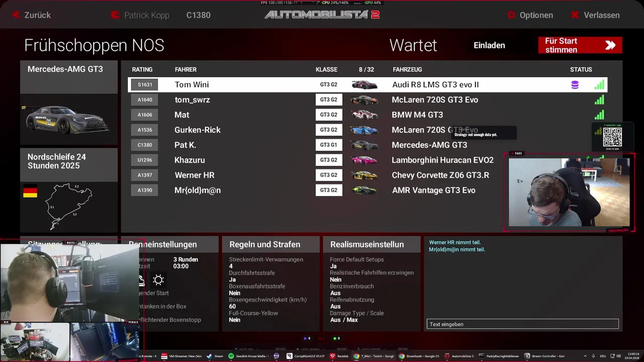Viewport: 644px width, 362px height.
Task: Click the Patrick Kopp profile name
Action: click(x=146, y=15)
